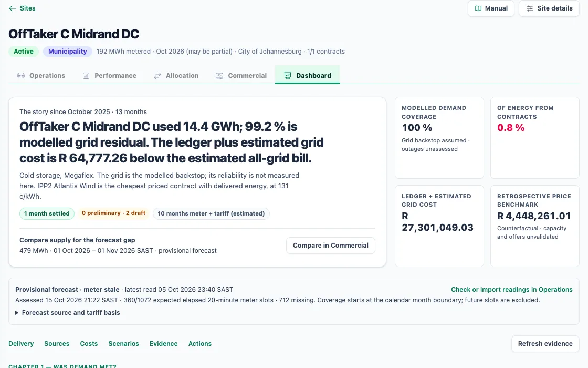The image size is (588, 368).
Task: Click the 0 preliminary · 2 draft pill
Action: coord(113,213)
